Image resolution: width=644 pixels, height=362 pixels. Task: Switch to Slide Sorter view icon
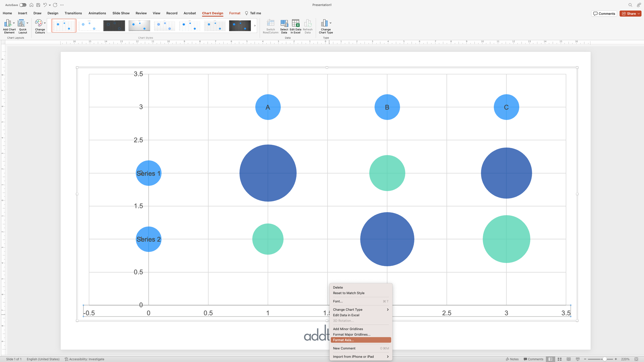point(560,359)
